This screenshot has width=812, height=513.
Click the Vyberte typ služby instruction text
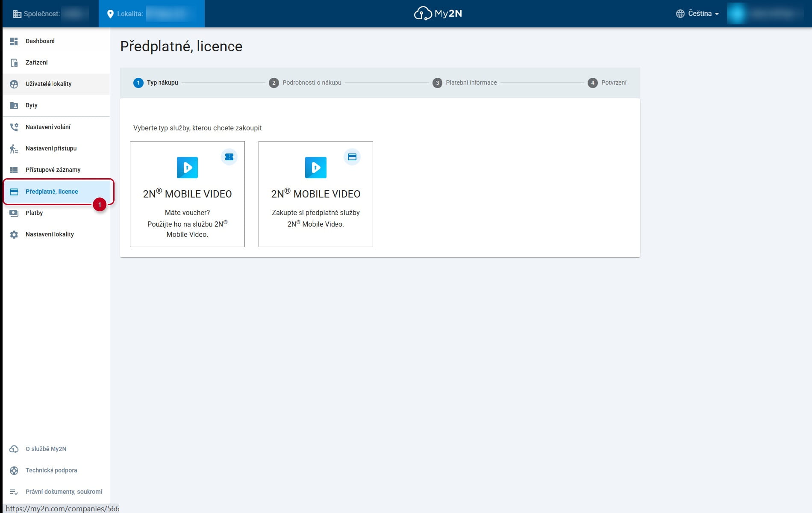coord(197,128)
